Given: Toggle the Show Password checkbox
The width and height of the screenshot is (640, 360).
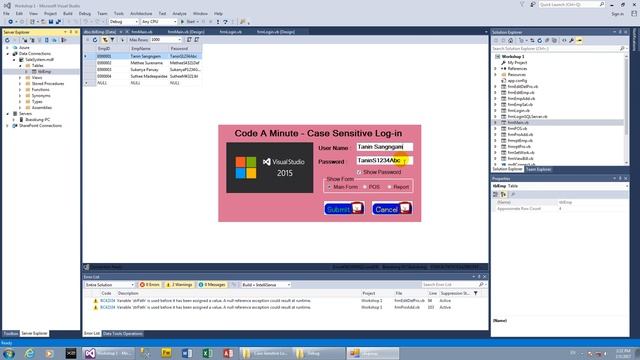Looking at the screenshot, I should [359, 172].
